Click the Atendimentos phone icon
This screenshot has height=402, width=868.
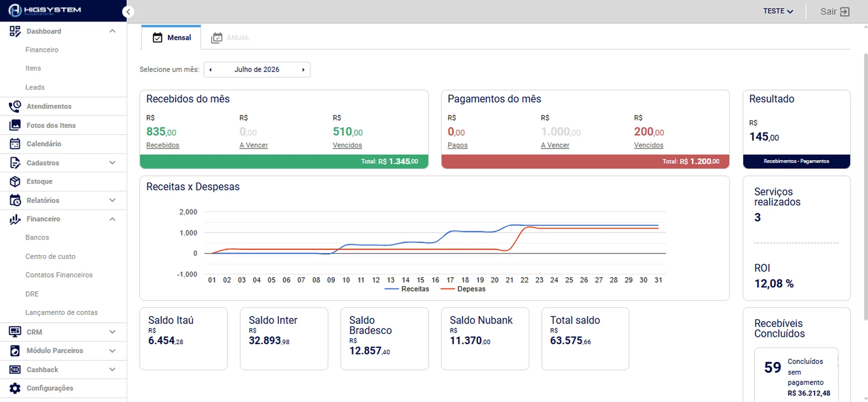pyautogui.click(x=15, y=106)
